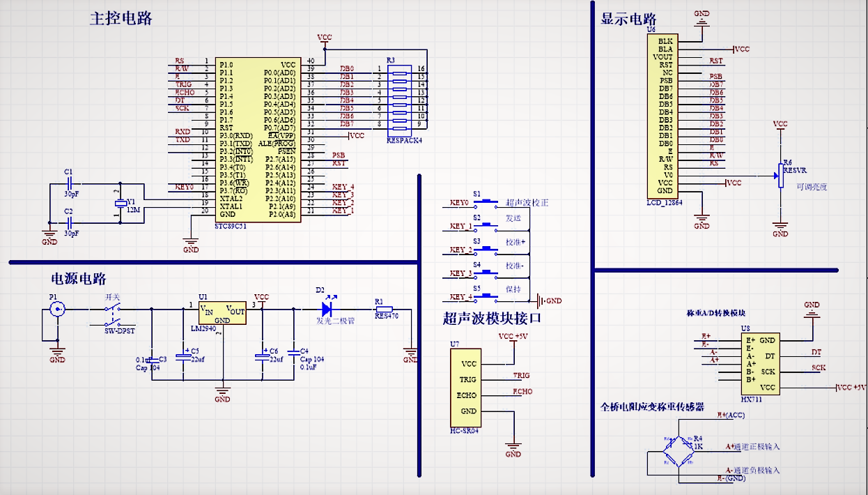Image resolution: width=868 pixels, height=495 pixels.
Task: Select push button S3
Action: click(486, 250)
